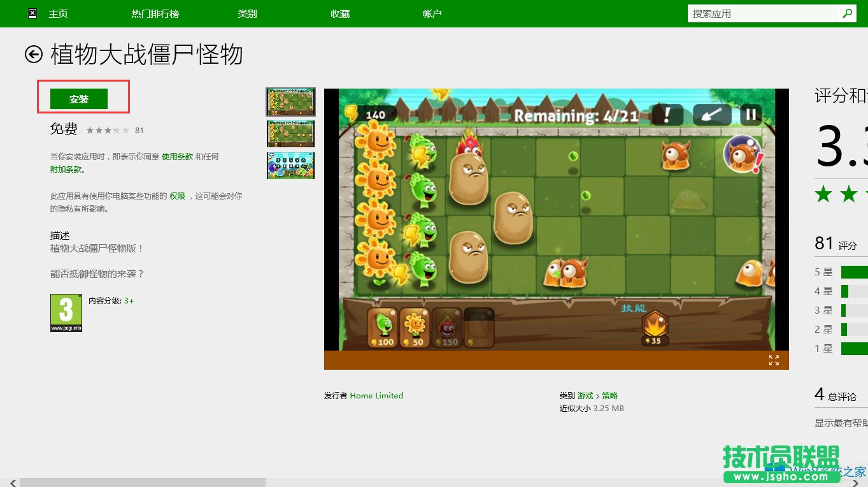868x487 pixels.
Task: Click the PEGI 3+ content rating icon
Action: (66, 312)
